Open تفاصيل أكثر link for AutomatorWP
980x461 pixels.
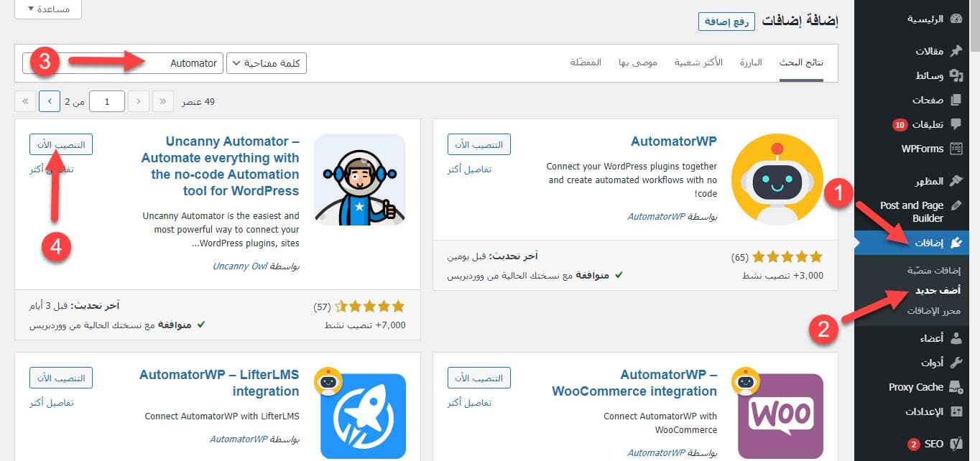click(x=469, y=170)
